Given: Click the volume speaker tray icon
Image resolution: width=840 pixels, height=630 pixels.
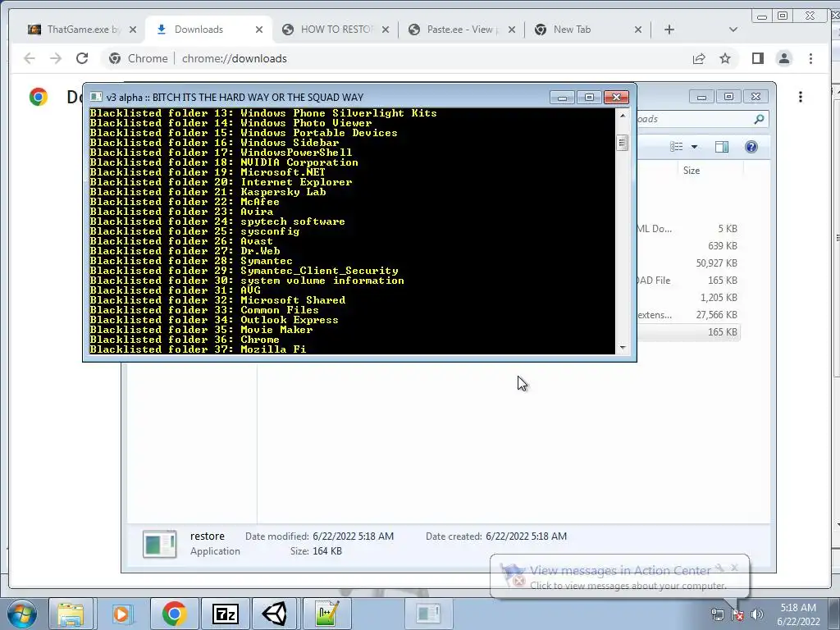Looking at the screenshot, I should [x=756, y=614].
